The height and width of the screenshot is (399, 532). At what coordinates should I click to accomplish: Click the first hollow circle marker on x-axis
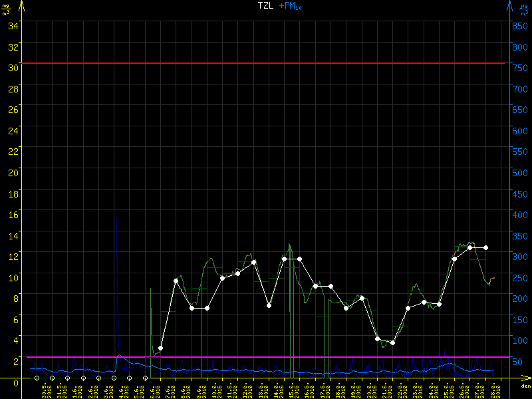coord(37,378)
